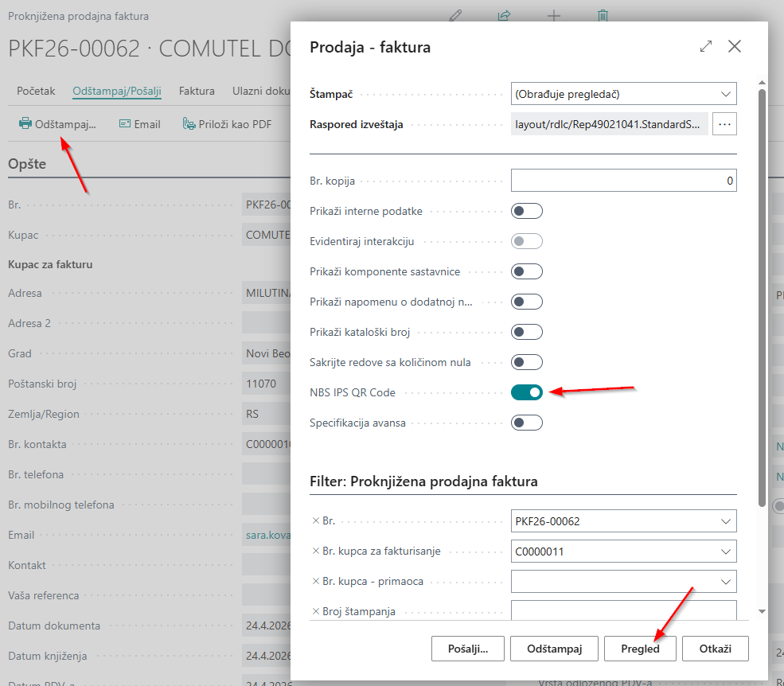
Task: Click the Email action in toolbar
Action: point(140,124)
